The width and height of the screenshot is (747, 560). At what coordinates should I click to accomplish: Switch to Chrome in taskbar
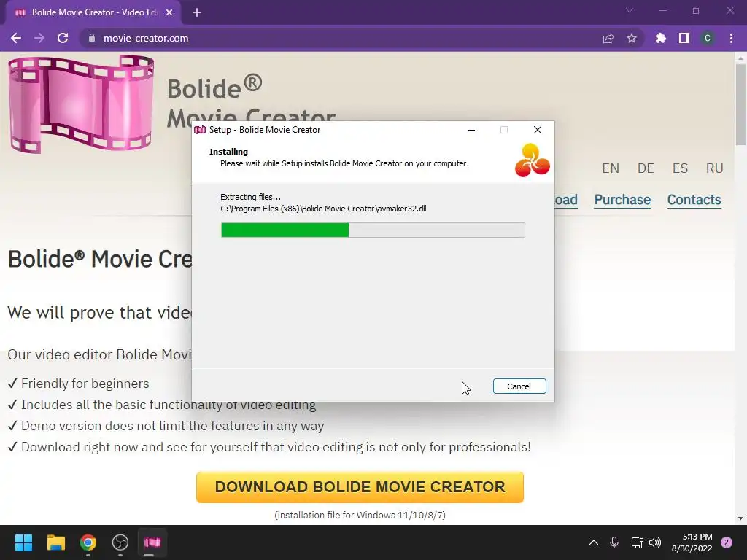(x=88, y=542)
